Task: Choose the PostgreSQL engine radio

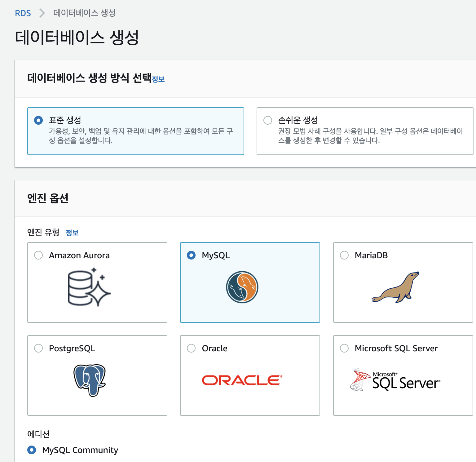Action: tap(38, 348)
